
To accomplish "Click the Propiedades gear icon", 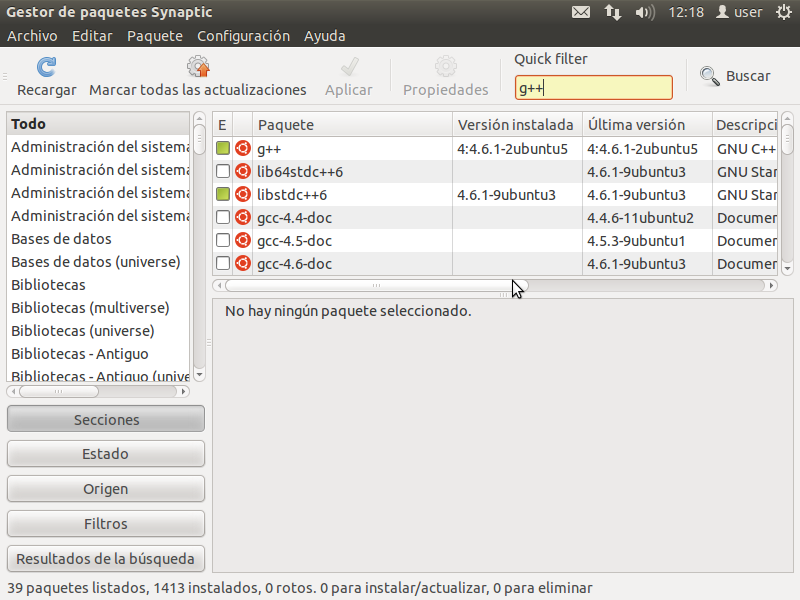I will [x=445, y=66].
